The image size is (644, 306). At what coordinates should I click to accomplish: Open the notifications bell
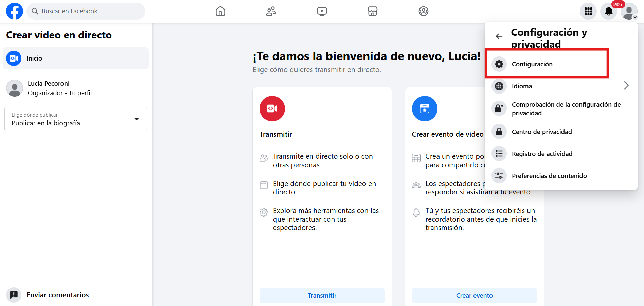pyautogui.click(x=609, y=12)
